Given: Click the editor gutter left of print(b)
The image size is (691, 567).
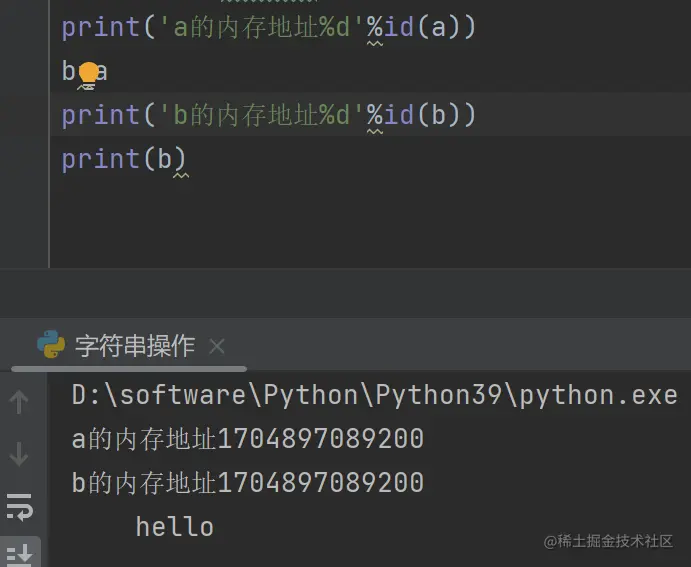Looking at the screenshot, I should [24, 159].
